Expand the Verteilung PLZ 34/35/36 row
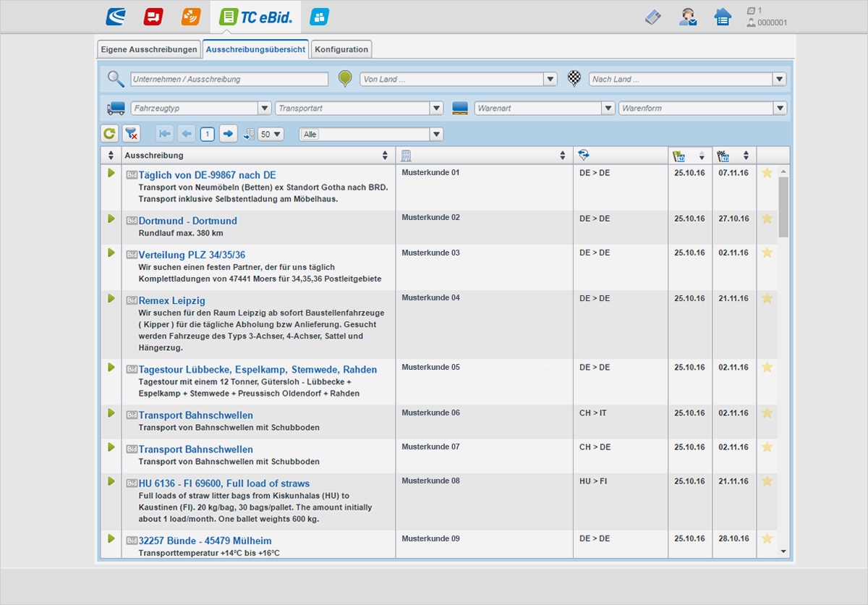 [111, 253]
